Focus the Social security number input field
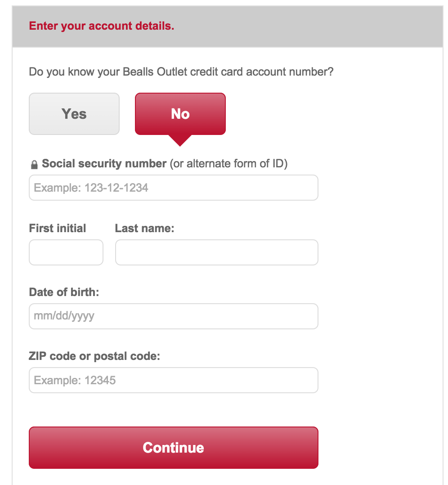The width and height of the screenshot is (448, 485). [x=174, y=188]
